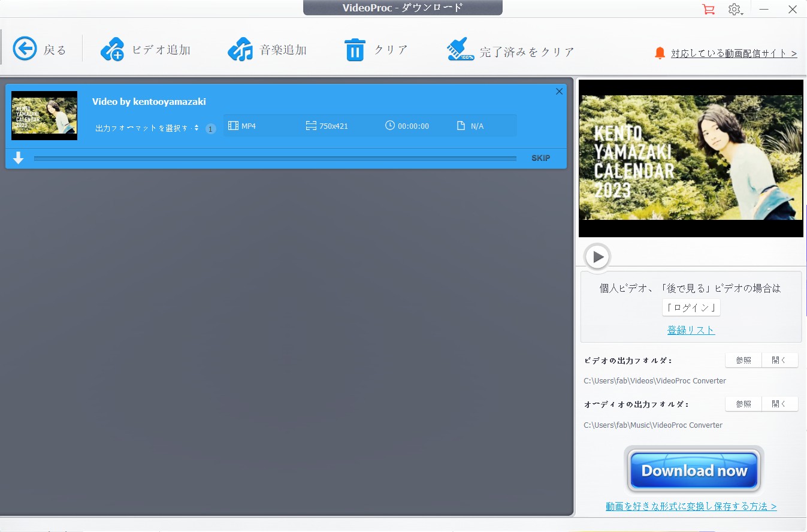Screen dimensions: 807x532
Task: Click the download progress bar
Action: 275,159
